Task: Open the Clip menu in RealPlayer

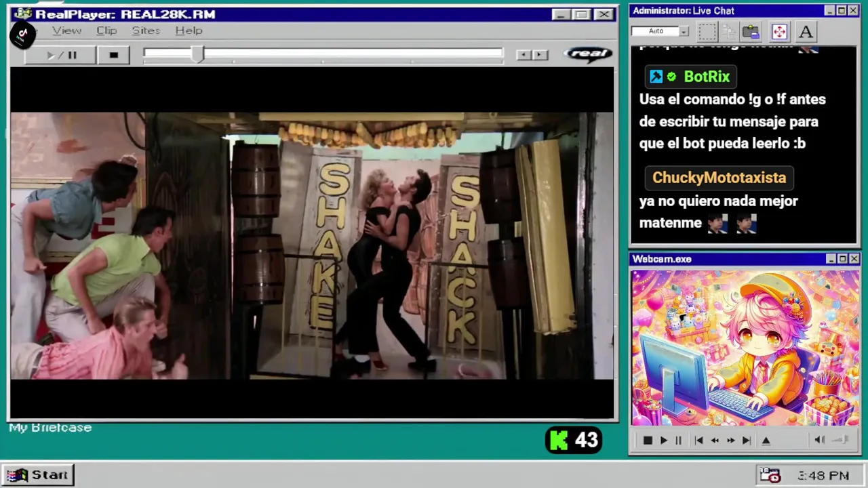Action: pyautogui.click(x=106, y=30)
